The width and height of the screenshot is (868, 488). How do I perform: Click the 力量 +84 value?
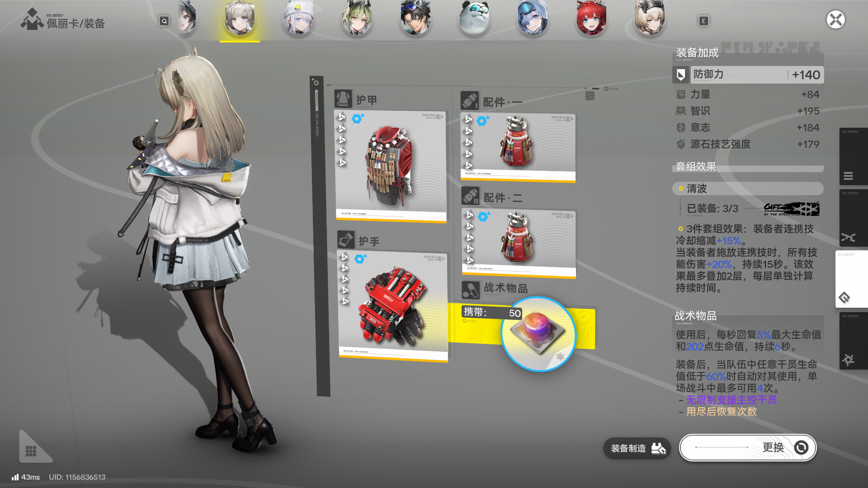[810, 94]
